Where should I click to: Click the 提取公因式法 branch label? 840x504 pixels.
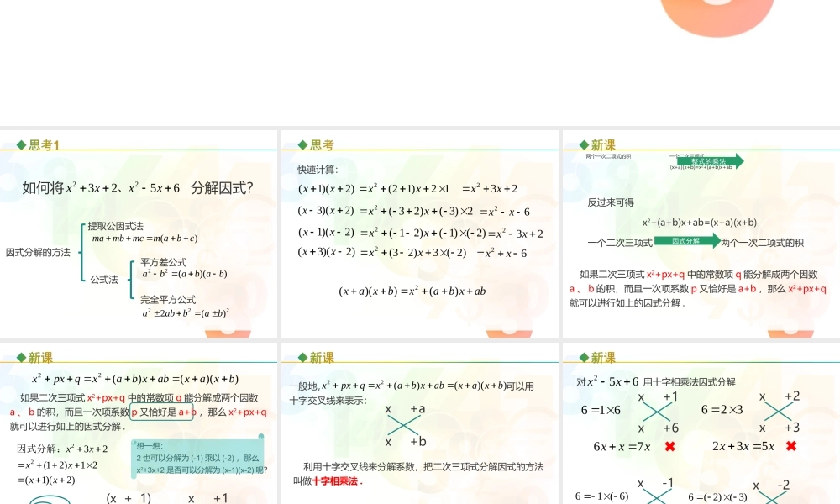point(115,226)
